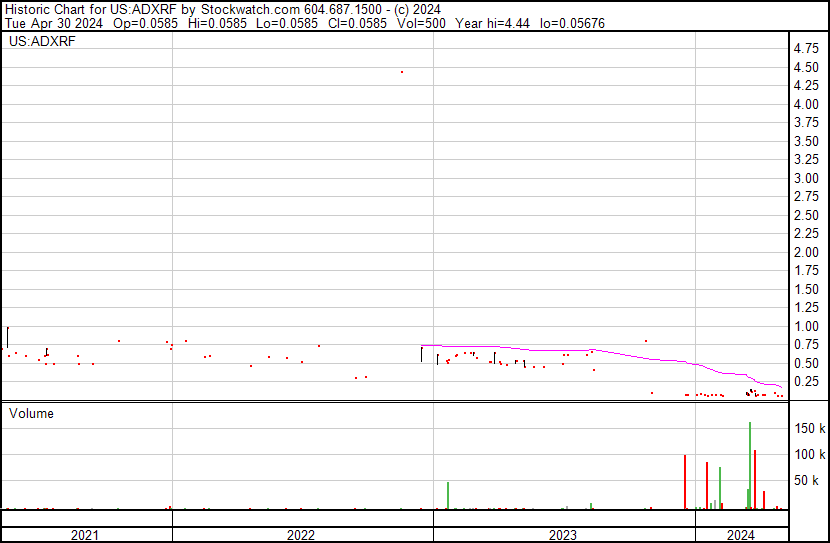Image resolution: width=830 pixels, height=543 pixels.
Task: Click the 2023 year label on axis
Action: tap(562, 535)
